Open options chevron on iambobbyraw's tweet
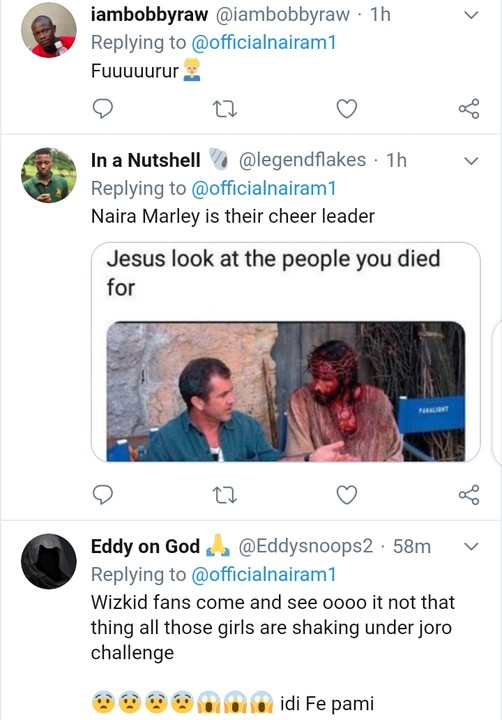 (x=471, y=15)
